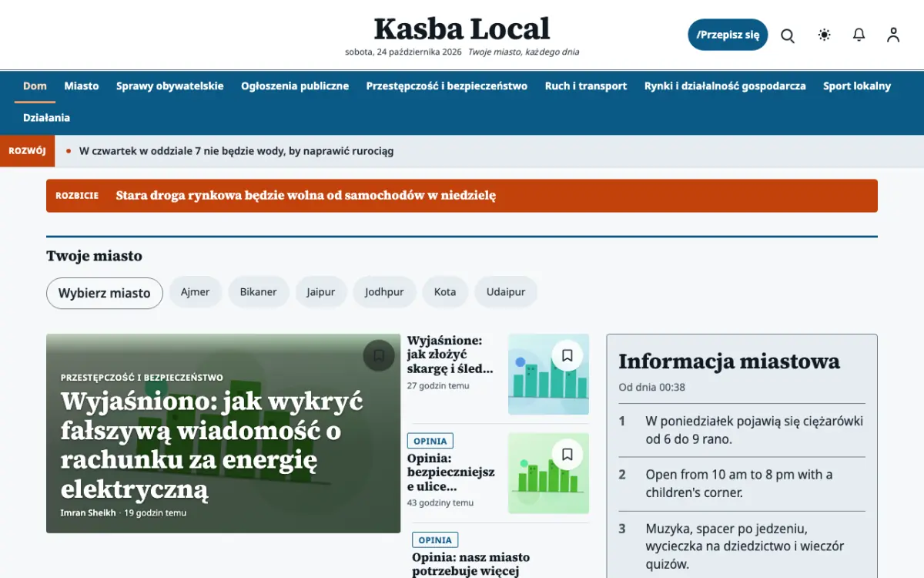Select the Bikaner city chip
Viewport: 924px width, 578px height.
[x=259, y=292]
